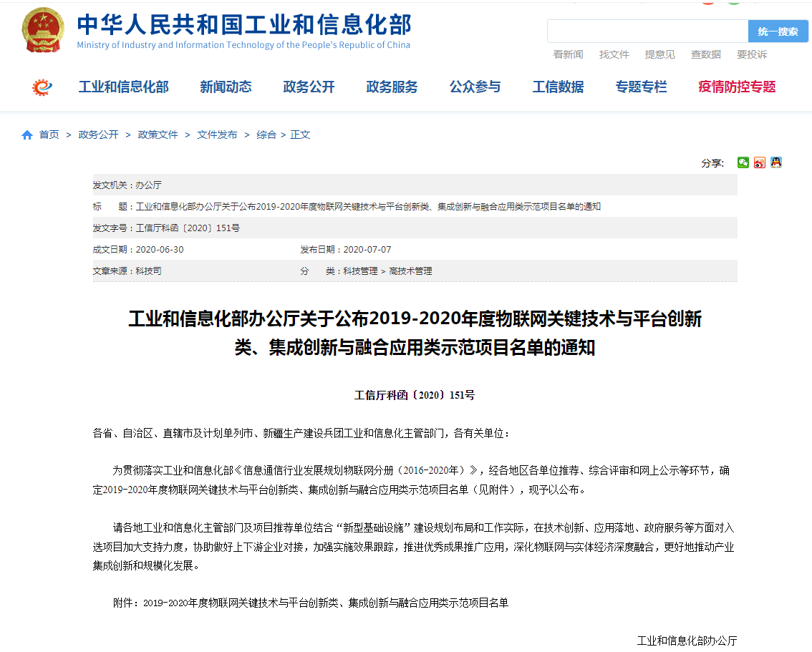This screenshot has height=652, width=812.
Task: Open the 查数据 search option
Action: coord(706,54)
